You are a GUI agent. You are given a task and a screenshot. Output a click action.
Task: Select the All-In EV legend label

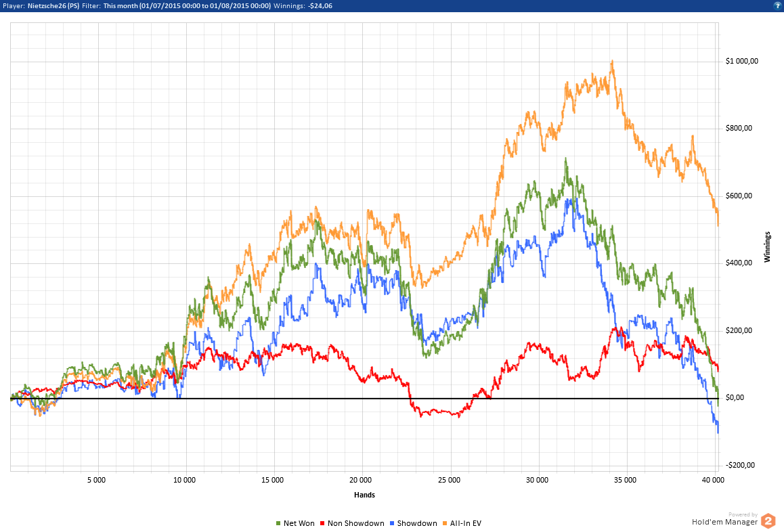[466, 523]
